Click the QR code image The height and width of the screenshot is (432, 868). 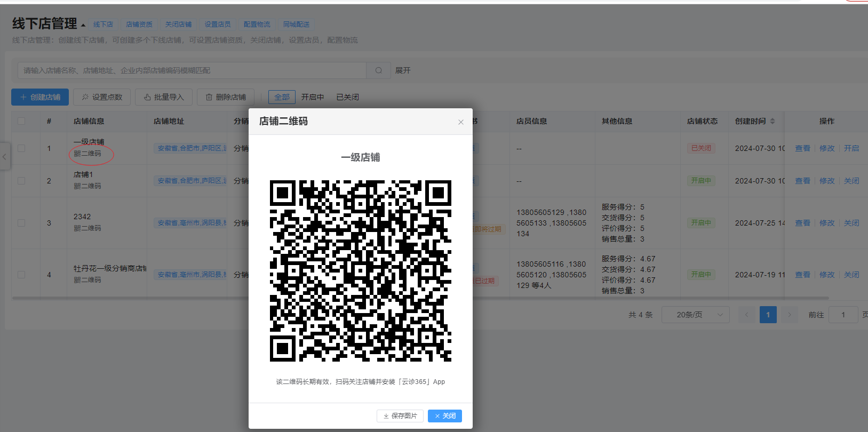tap(361, 271)
